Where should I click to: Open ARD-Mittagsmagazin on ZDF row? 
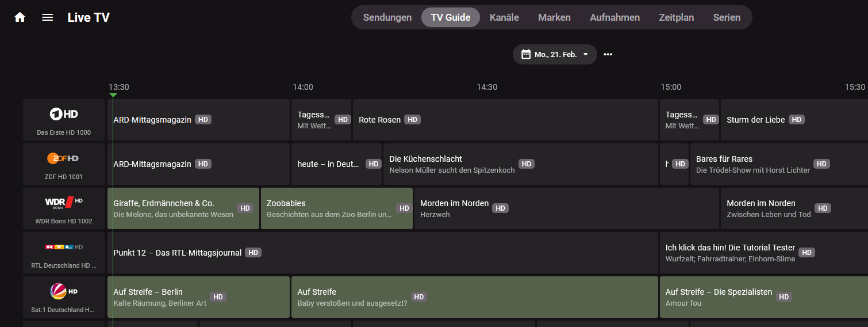coord(198,164)
